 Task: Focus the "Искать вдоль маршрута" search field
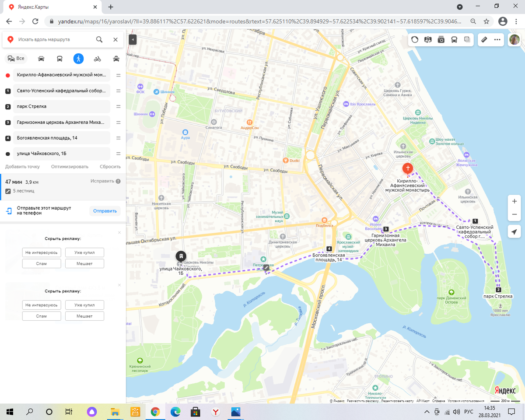tap(55, 39)
